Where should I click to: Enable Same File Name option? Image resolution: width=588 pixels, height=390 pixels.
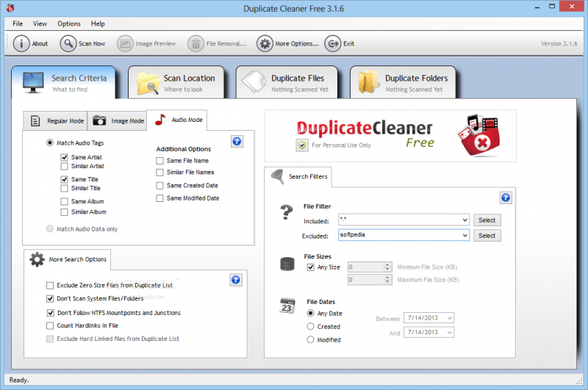160,161
